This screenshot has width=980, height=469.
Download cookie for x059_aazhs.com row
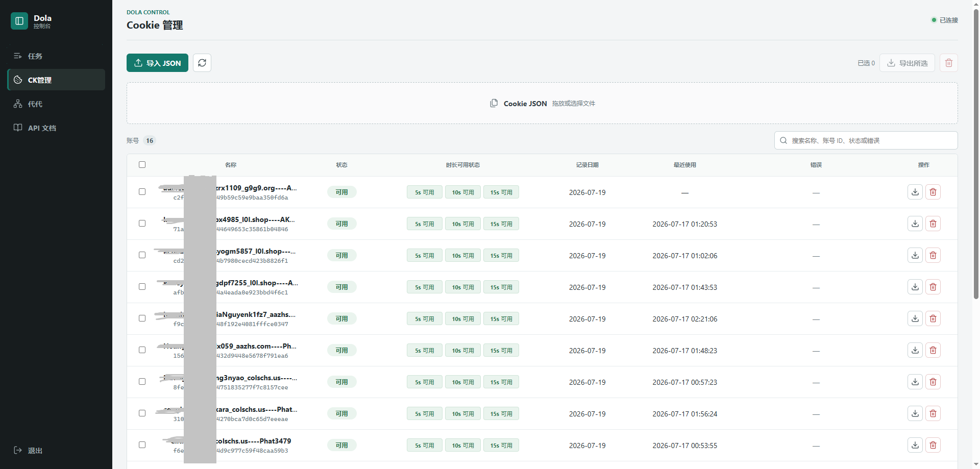click(x=915, y=350)
